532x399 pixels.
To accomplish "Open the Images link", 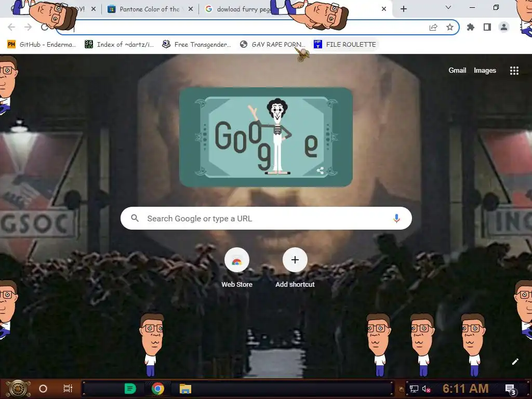I will 485,70.
